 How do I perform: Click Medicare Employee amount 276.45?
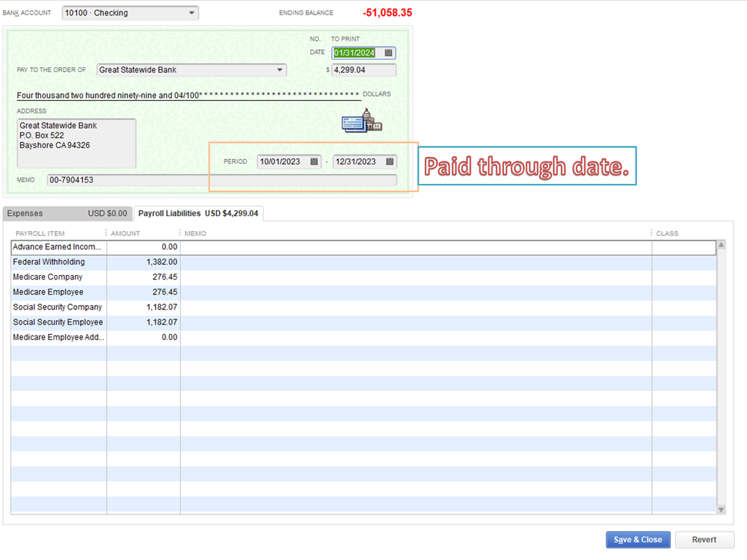coord(144,292)
